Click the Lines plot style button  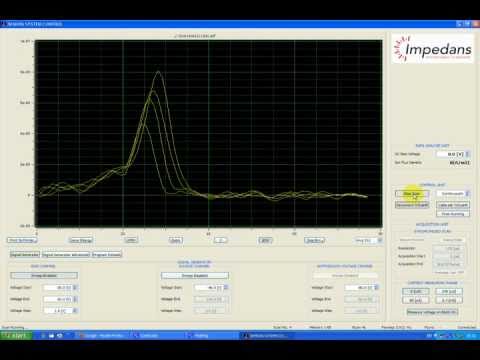pos(131,240)
